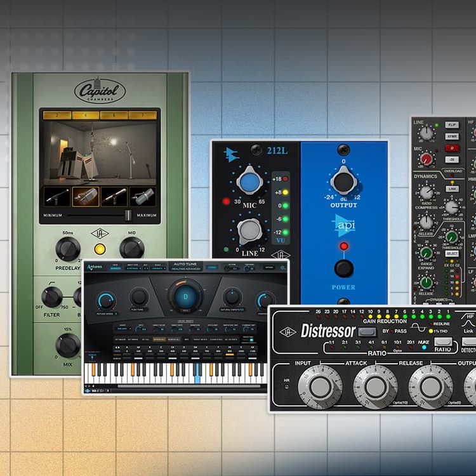Click the Flex-Tune knob in Auto-Tune
The width and height of the screenshot is (476, 476).
pyautogui.click(x=139, y=297)
